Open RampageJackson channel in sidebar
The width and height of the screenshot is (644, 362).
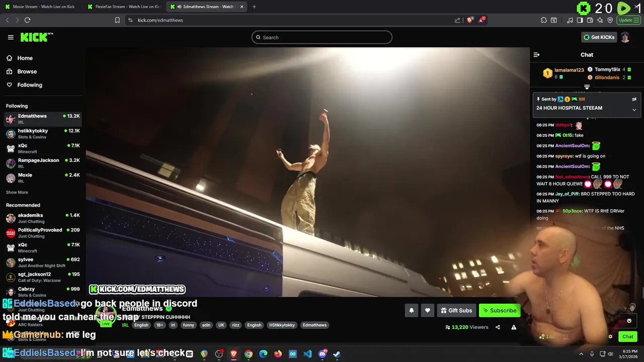coord(43,163)
